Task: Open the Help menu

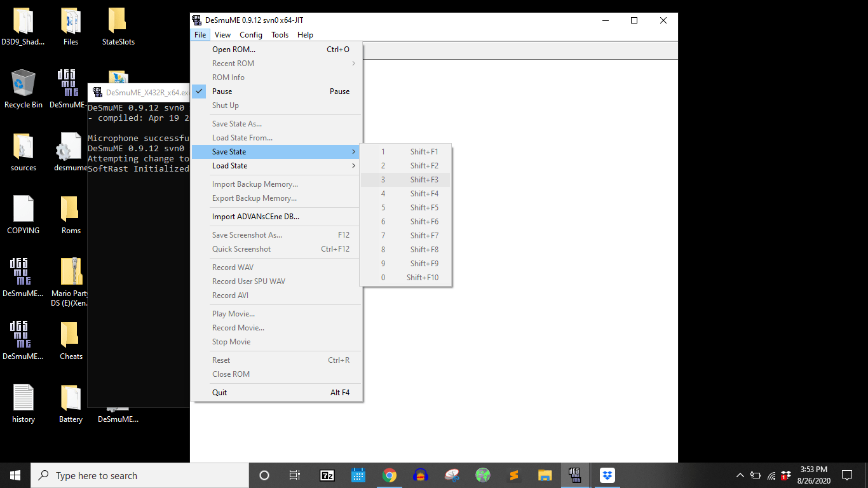Action: (x=305, y=35)
